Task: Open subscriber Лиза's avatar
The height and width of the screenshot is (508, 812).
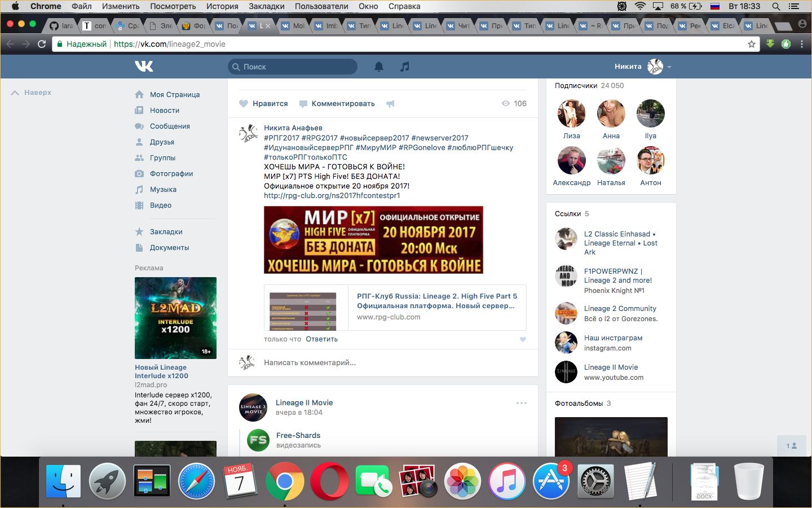Action: click(x=571, y=113)
